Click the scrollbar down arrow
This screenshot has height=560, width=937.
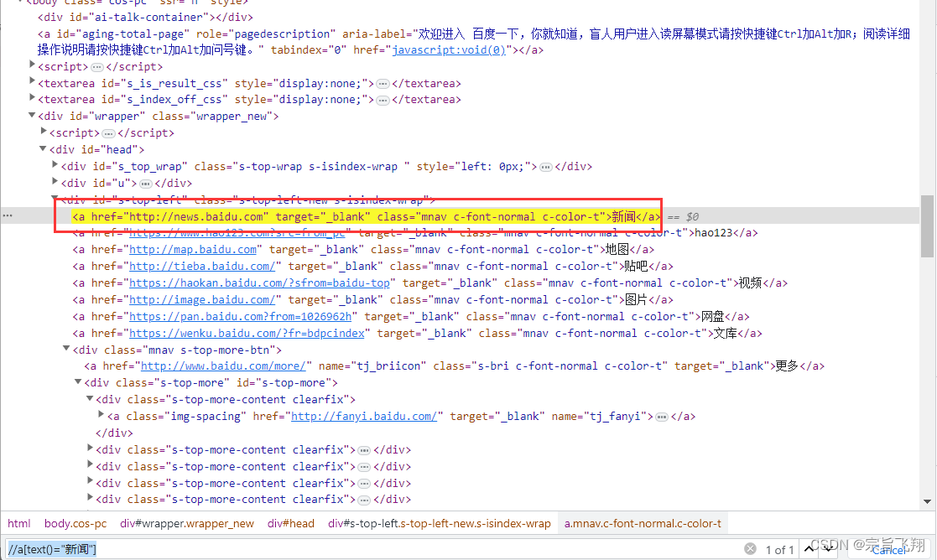[927, 502]
